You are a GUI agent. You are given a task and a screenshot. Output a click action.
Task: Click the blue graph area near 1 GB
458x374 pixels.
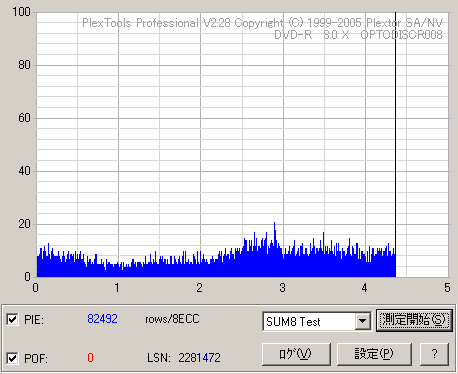coord(117,271)
